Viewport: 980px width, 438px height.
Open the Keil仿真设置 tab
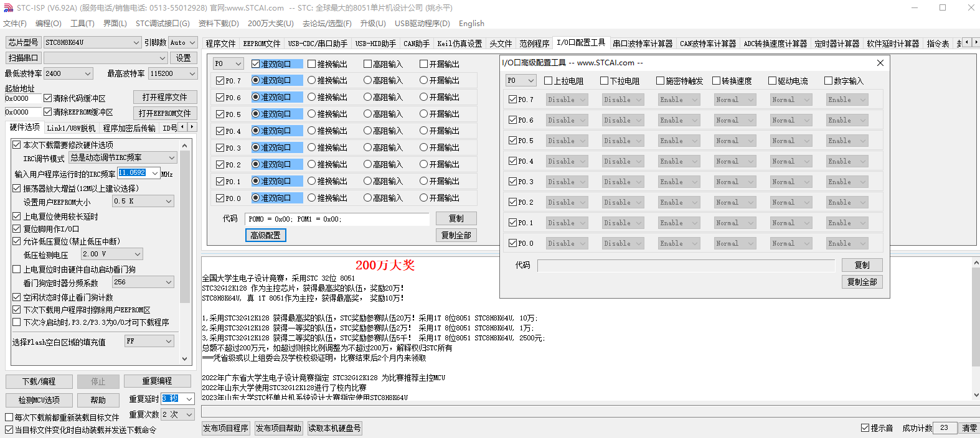tap(459, 44)
